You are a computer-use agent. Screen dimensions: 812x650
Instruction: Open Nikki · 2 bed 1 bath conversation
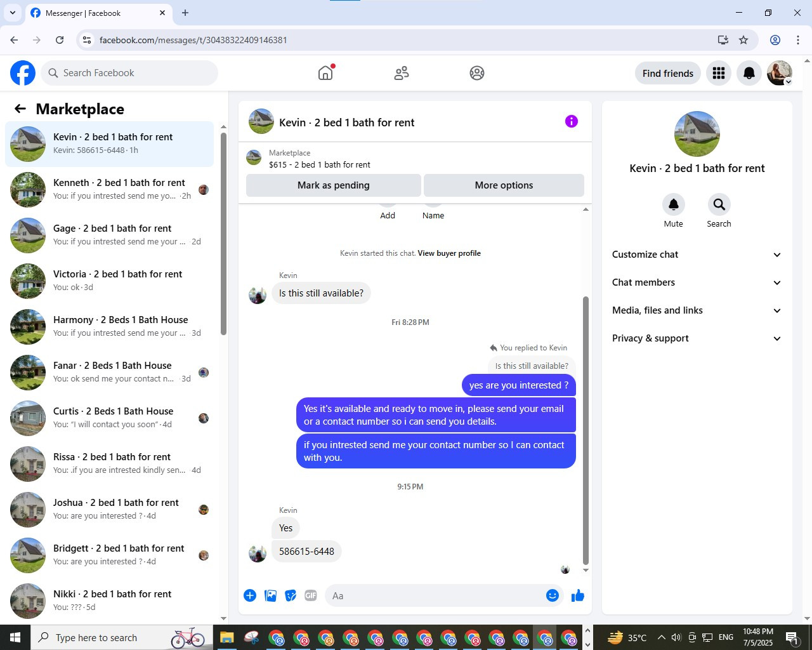pyautogui.click(x=109, y=601)
